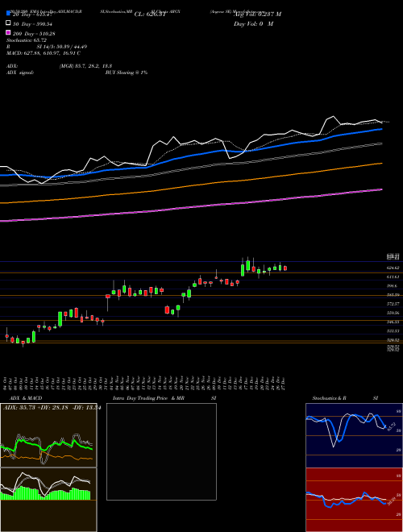
Task: Click the white 50 Day EMA legend swatch
Action: (9, 23)
